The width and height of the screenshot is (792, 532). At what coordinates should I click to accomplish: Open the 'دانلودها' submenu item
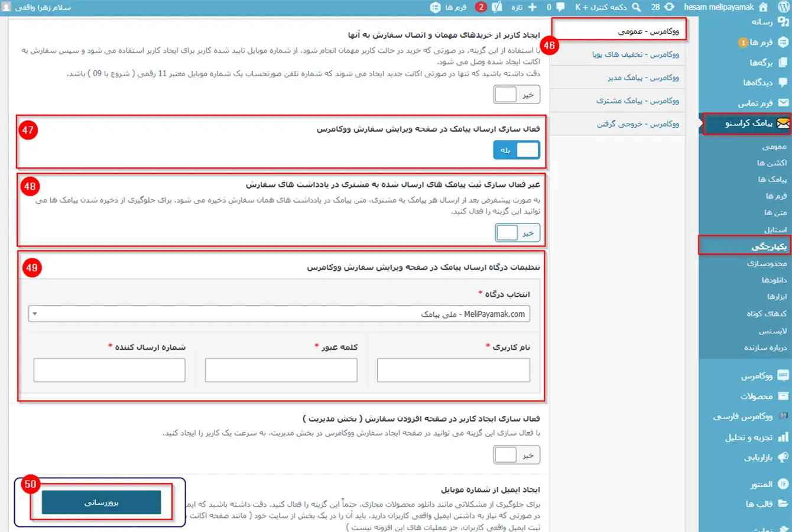pyautogui.click(x=774, y=280)
